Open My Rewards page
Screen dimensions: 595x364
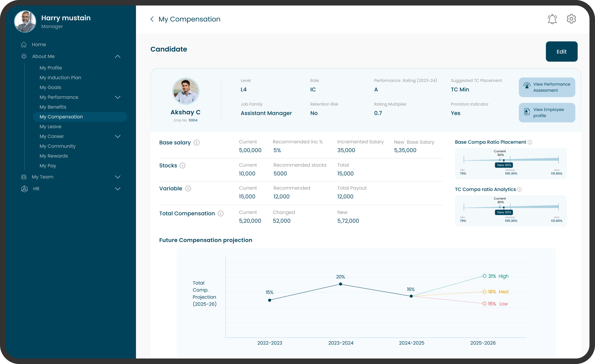pos(54,156)
